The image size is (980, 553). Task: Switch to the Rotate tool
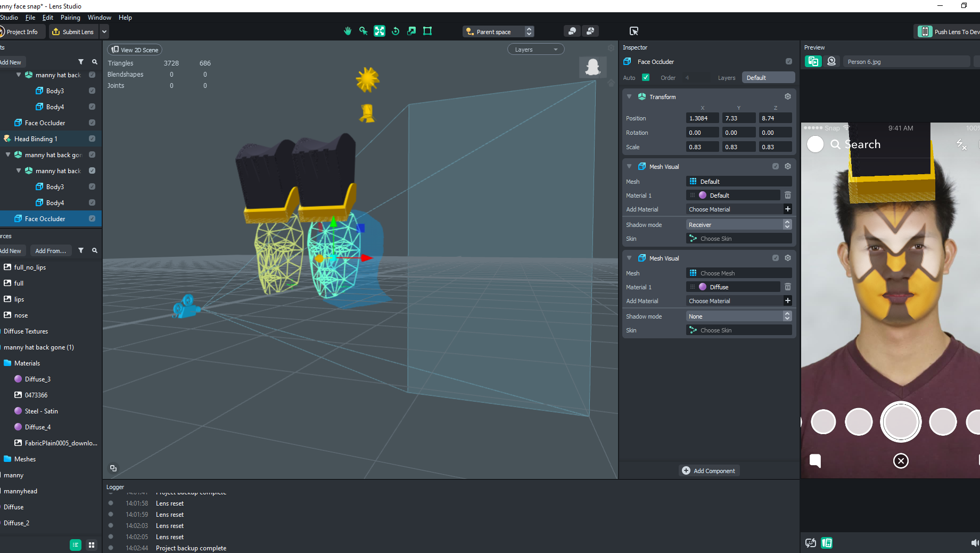[395, 31]
